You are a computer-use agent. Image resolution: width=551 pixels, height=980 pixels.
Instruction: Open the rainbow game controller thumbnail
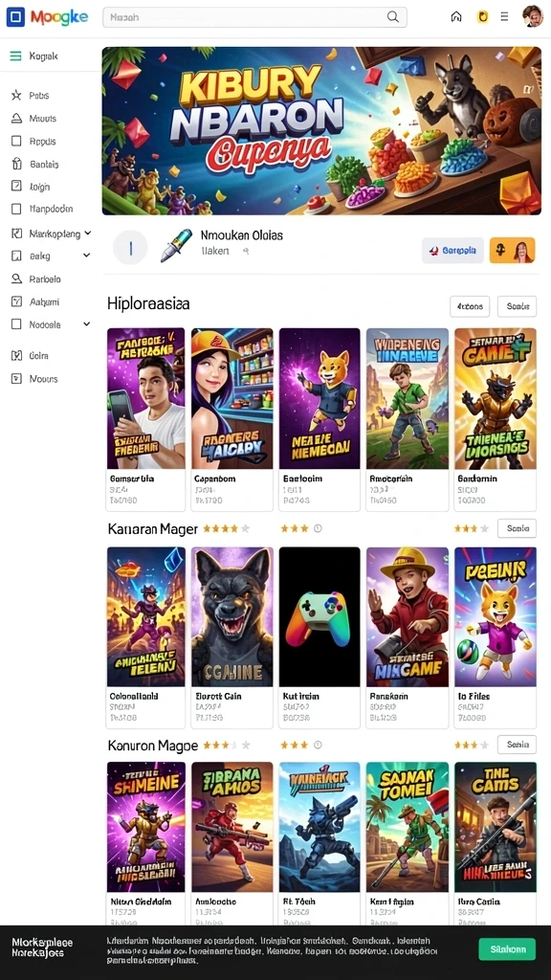pos(320,617)
